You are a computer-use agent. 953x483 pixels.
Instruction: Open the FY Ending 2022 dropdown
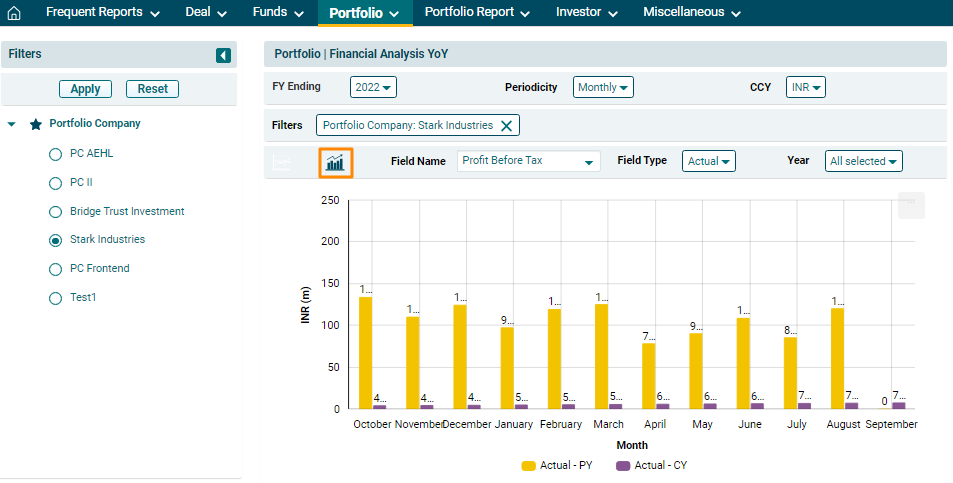point(374,87)
